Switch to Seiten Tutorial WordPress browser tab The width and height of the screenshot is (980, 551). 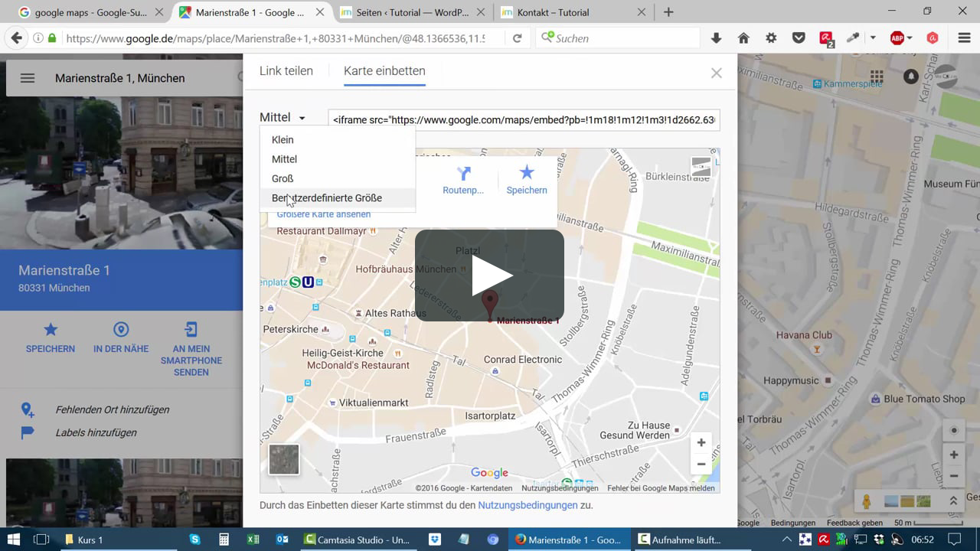point(413,12)
